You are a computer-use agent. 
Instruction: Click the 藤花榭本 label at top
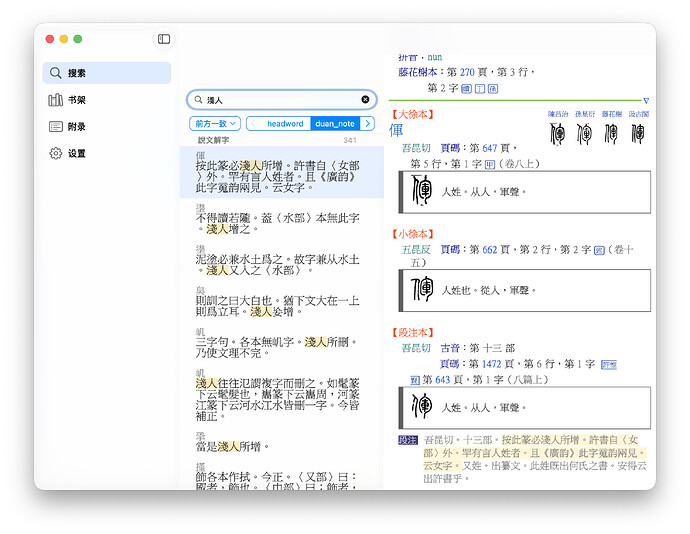(x=418, y=72)
